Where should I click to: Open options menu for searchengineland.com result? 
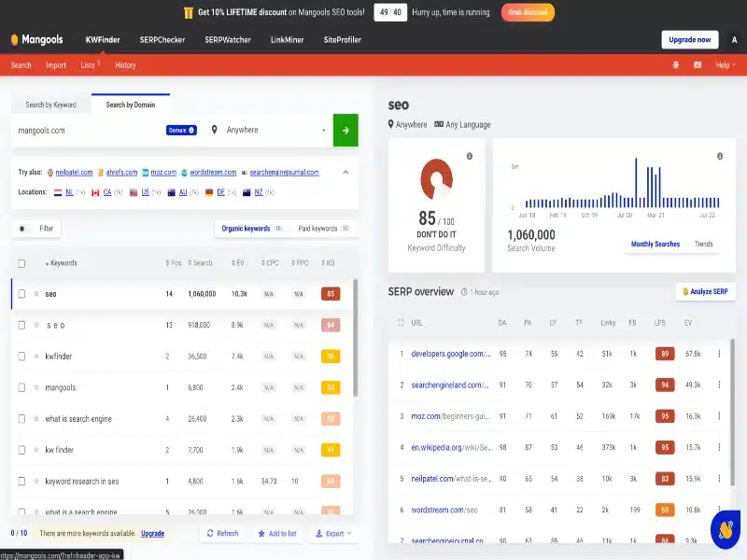point(719,385)
